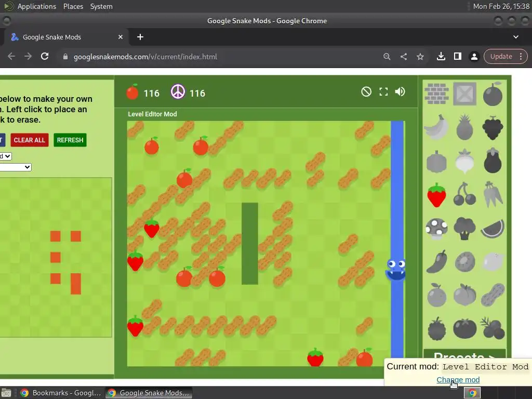532x399 pixels.
Task: Click CLEAR ALL button
Action: [x=30, y=140]
